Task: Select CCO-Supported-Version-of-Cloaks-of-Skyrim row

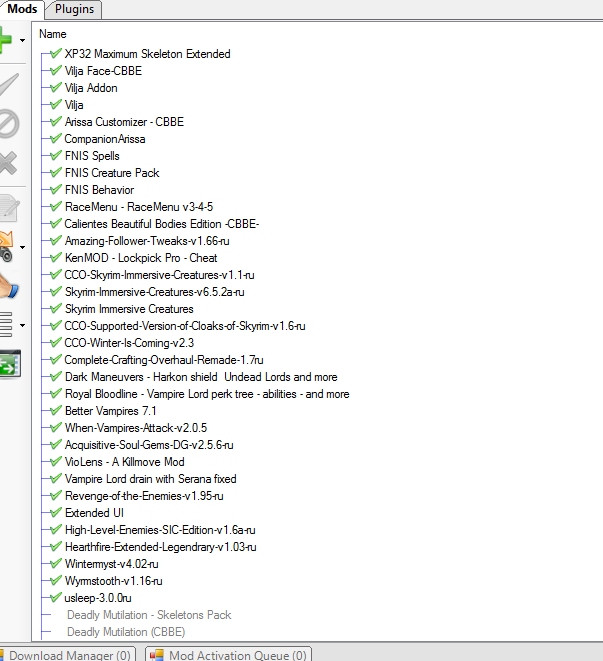Action: [185, 326]
